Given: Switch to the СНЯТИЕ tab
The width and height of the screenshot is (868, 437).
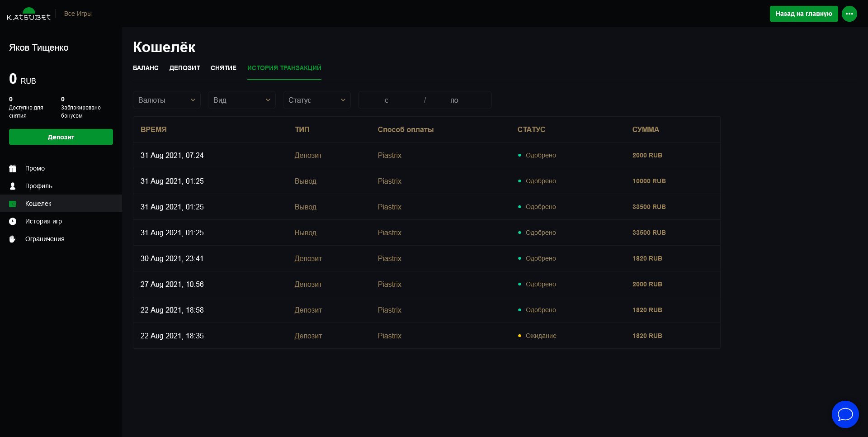Looking at the screenshot, I should [x=223, y=68].
